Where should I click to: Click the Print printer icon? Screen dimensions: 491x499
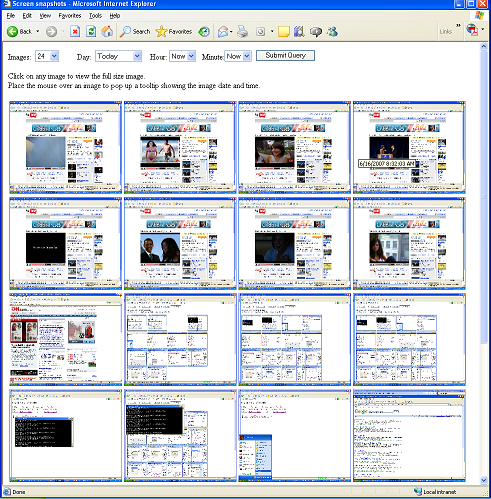point(243,32)
